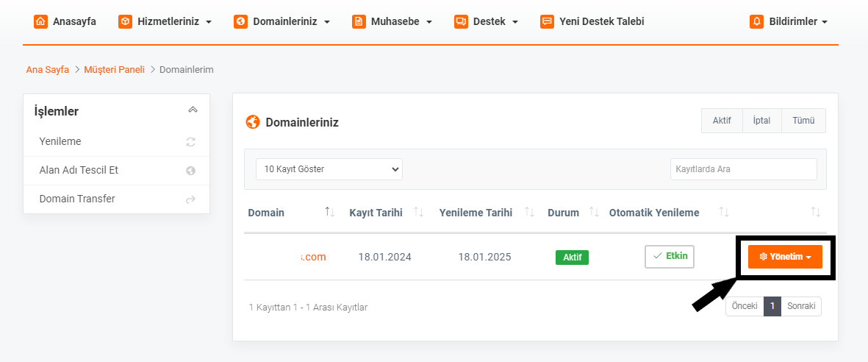Select the Tümü filter tab
This screenshot has height=362, width=868.
[804, 120]
